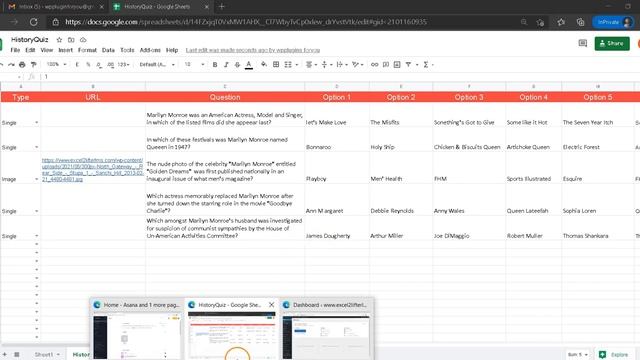
Task: Decrease decimal places icon
Action: coord(99,64)
